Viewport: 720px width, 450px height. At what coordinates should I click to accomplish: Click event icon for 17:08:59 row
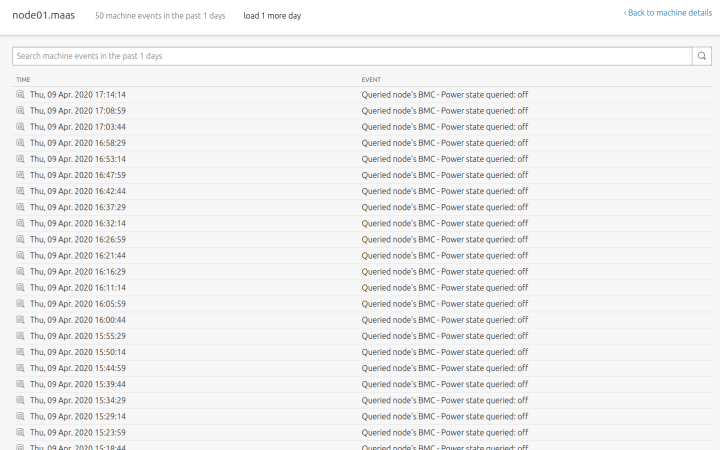click(20, 111)
